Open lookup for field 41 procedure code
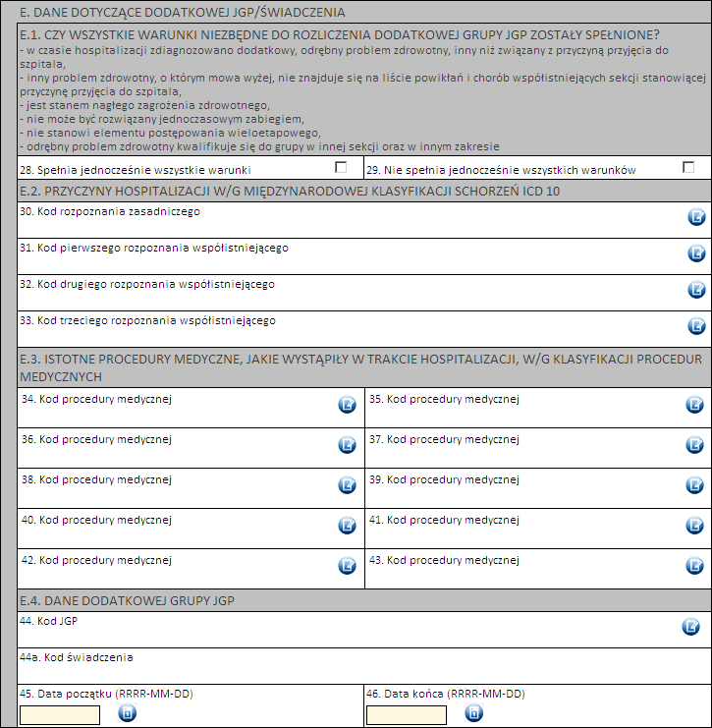The width and height of the screenshot is (712, 728). (x=695, y=526)
